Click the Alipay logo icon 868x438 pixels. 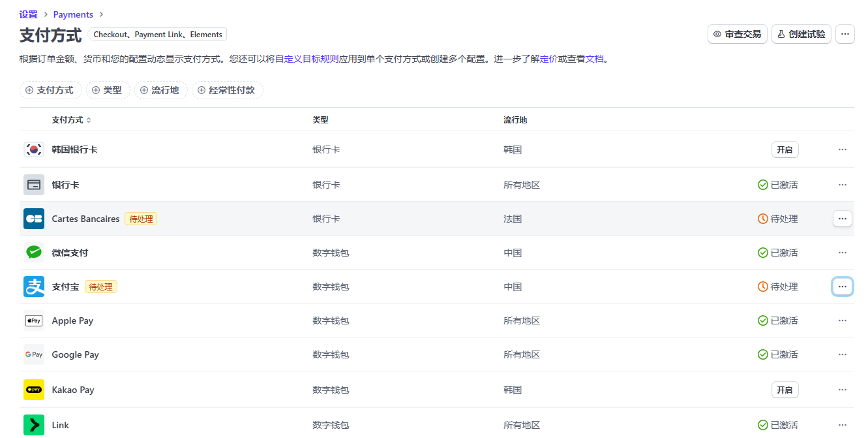pyautogui.click(x=34, y=287)
